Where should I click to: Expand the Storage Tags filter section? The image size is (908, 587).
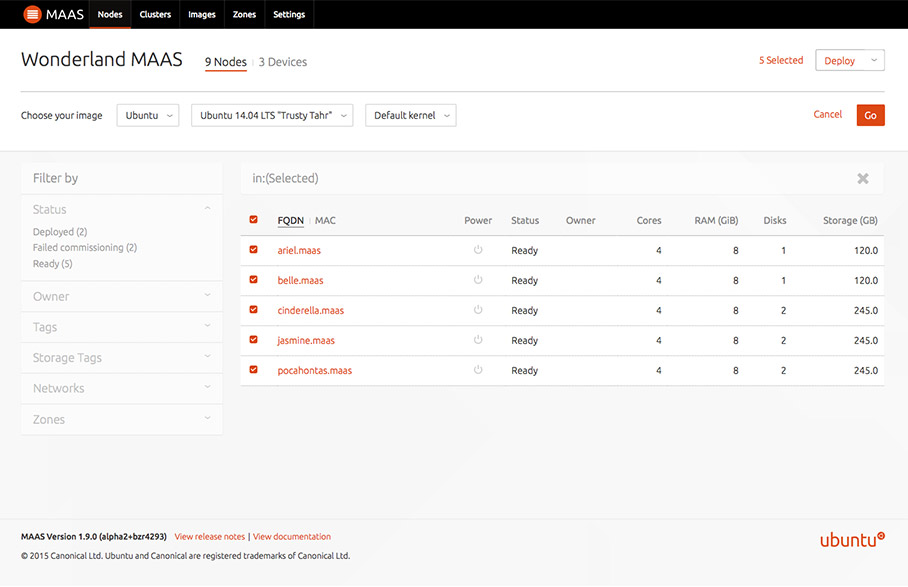click(x=122, y=358)
